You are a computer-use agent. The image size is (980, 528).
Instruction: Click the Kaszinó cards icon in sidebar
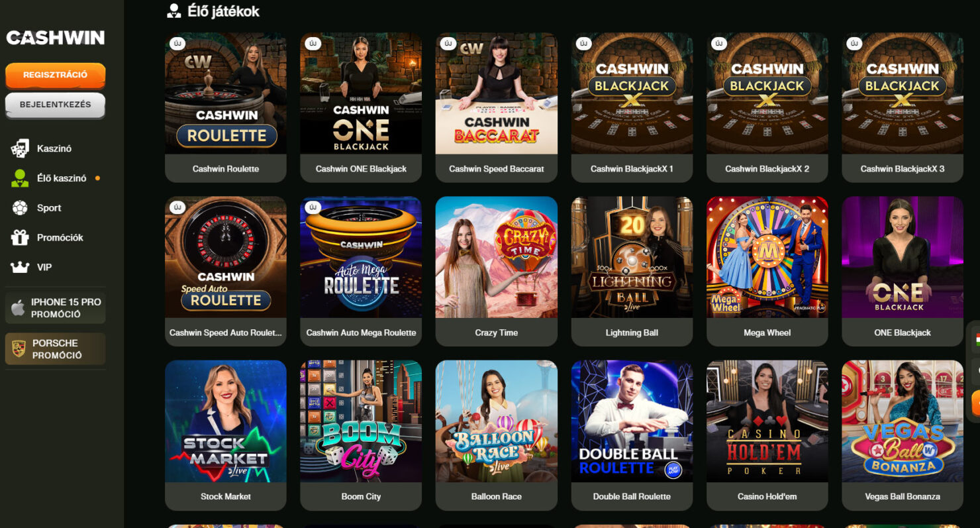point(20,148)
